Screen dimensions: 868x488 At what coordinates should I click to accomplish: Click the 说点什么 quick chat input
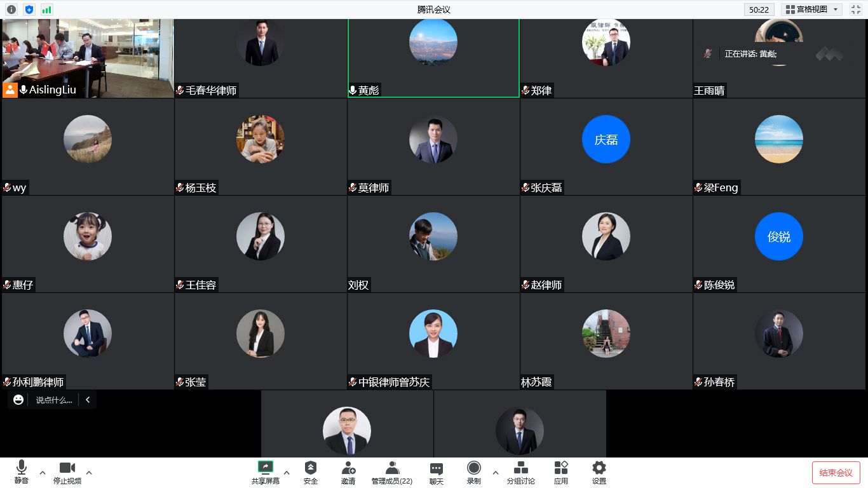(x=54, y=400)
